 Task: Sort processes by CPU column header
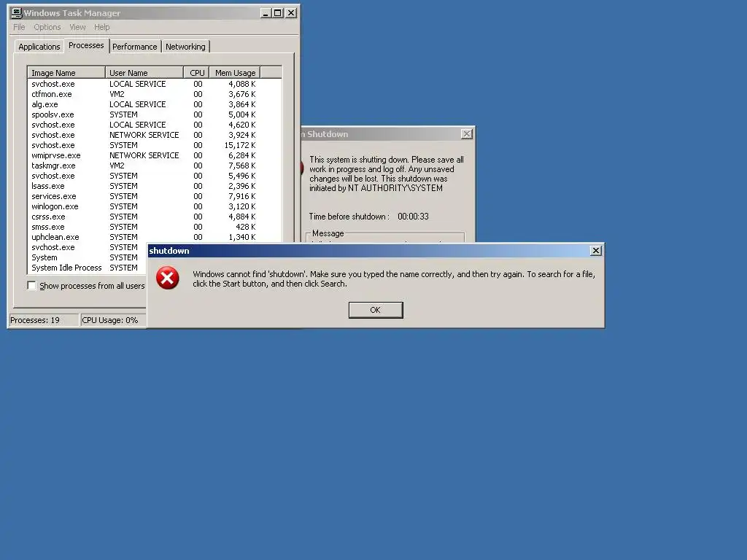point(196,73)
